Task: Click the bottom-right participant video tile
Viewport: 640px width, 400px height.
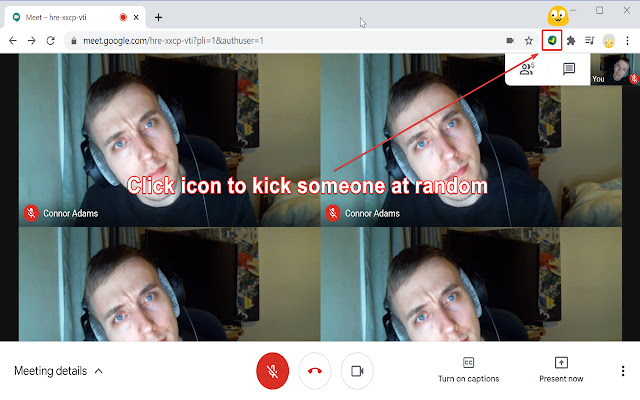Action: (x=471, y=284)
